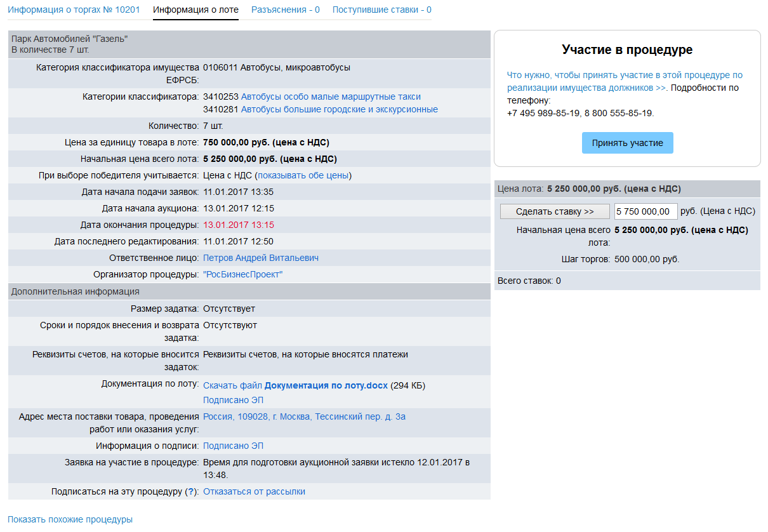Click the bid amount input field

645,211
